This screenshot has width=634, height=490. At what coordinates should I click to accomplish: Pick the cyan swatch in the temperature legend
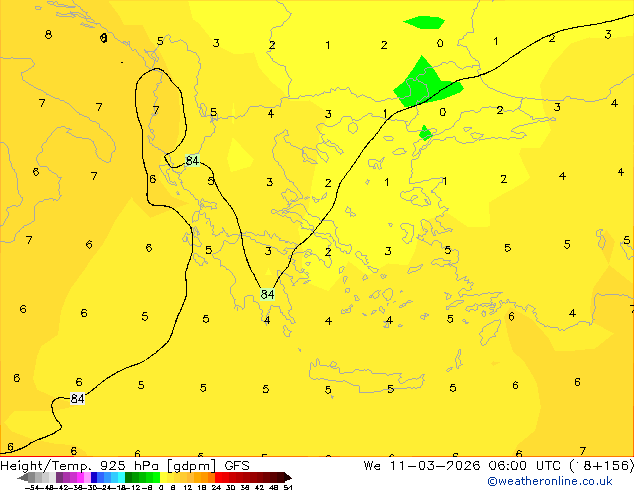pyautogui.click(x=121, y=477)
